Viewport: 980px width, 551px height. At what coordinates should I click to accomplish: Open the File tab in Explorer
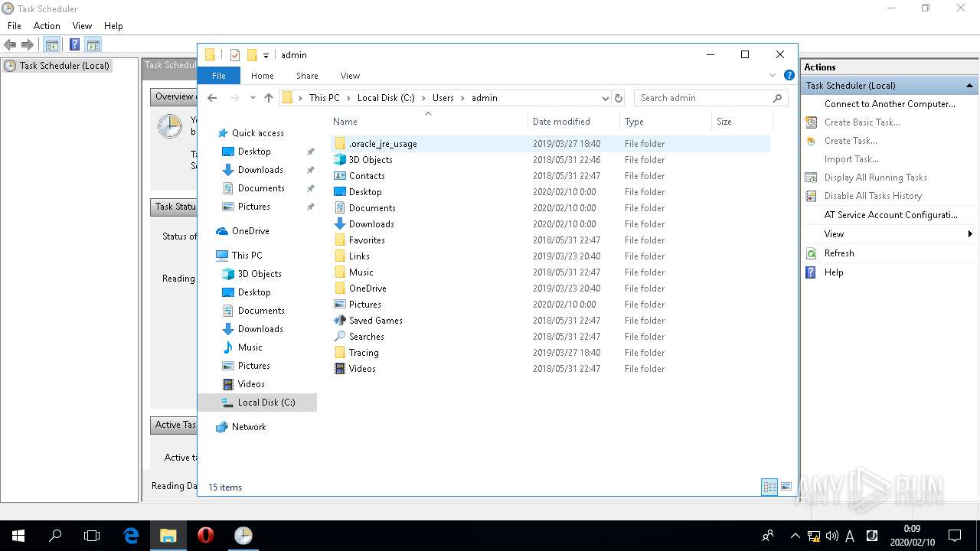click(219, 76)
